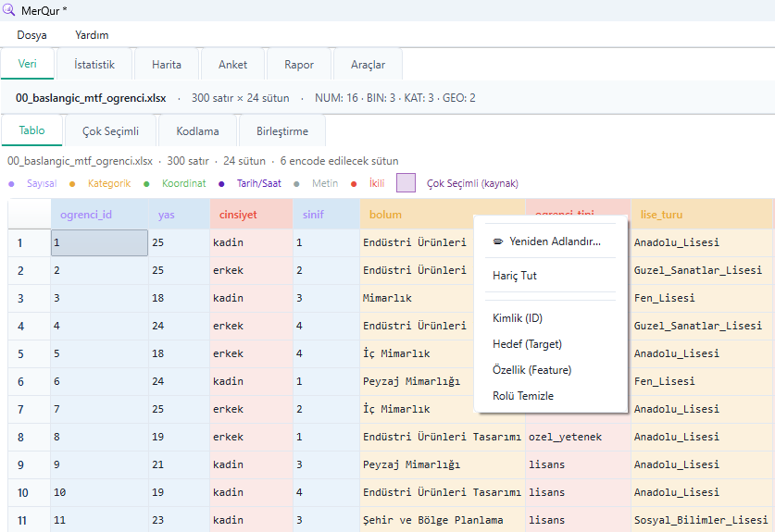Click the 'Peyzaj Mimarlığı' cell in row 9
775x532 pixels.
pos(443,464)
